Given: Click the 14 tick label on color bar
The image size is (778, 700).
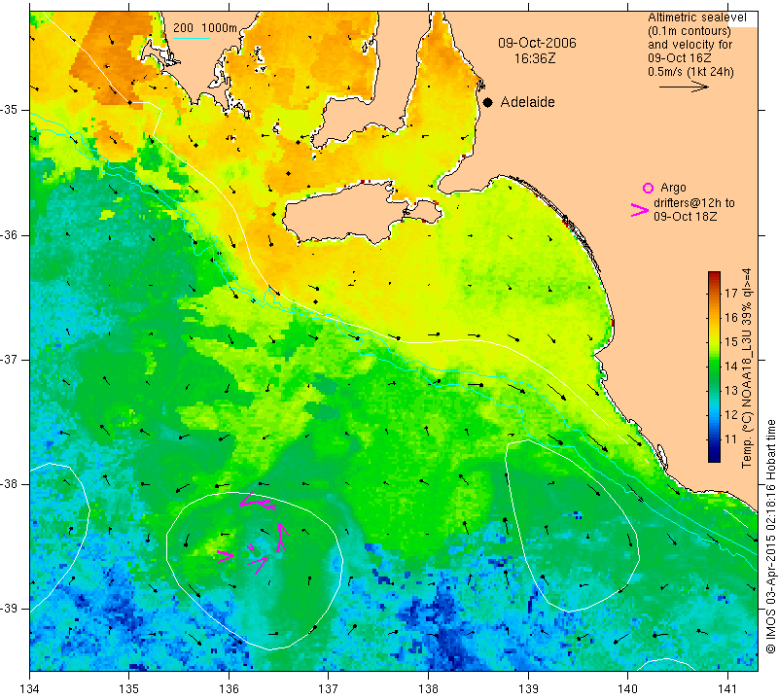Looking at the screenshot, I should (x=731, y=367).
